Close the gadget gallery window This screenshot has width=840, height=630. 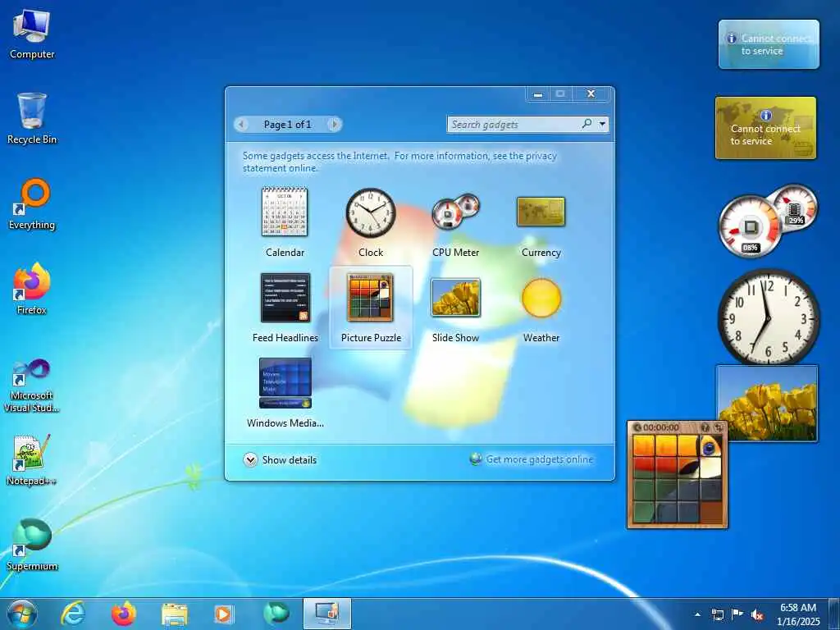(x=591, y=94)
